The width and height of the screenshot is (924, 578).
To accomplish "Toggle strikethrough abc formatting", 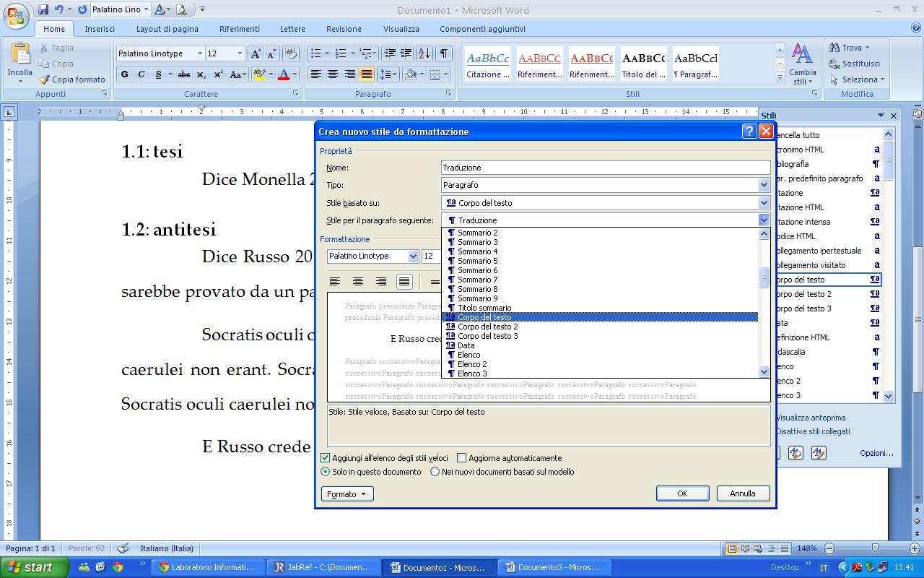I will click(184, 74).
